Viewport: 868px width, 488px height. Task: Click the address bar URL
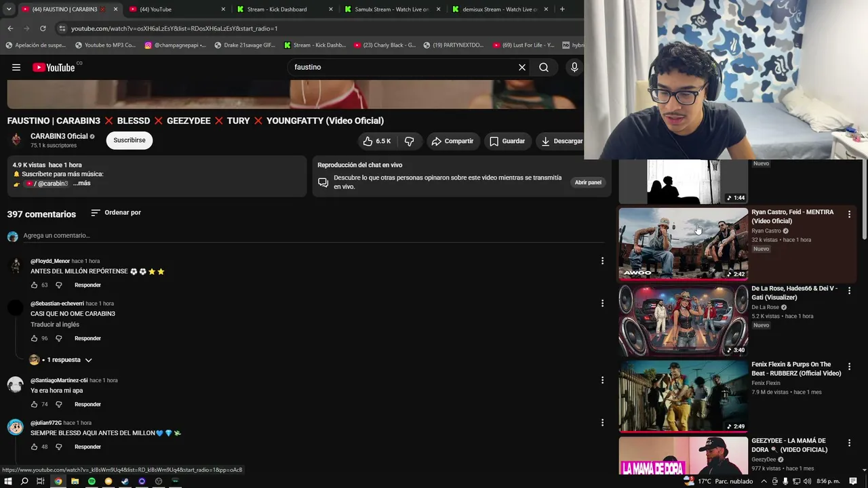point(174,28)
